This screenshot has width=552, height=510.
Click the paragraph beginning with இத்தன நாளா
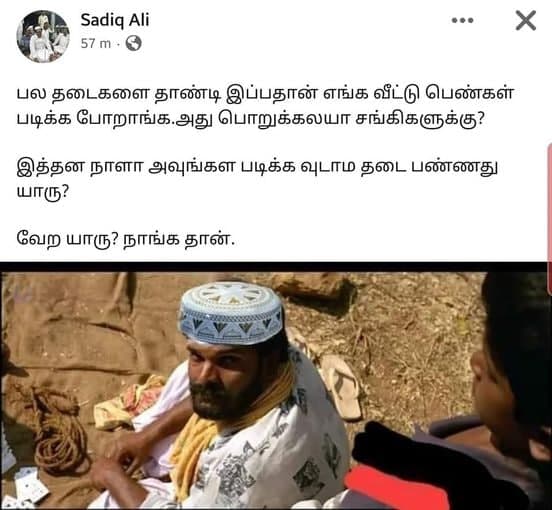257,180
